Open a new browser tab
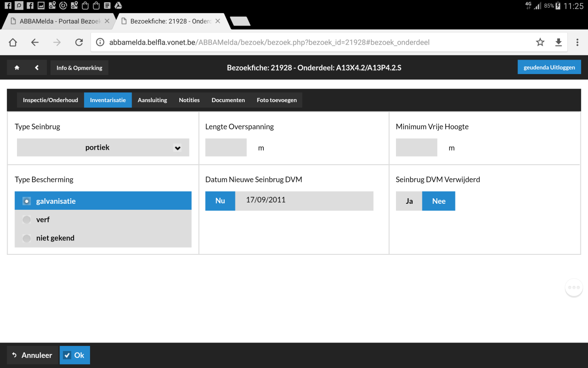Image resolution: width=588 pixels, height=368 pixels. pyautogui.click(x=240, y=21)
